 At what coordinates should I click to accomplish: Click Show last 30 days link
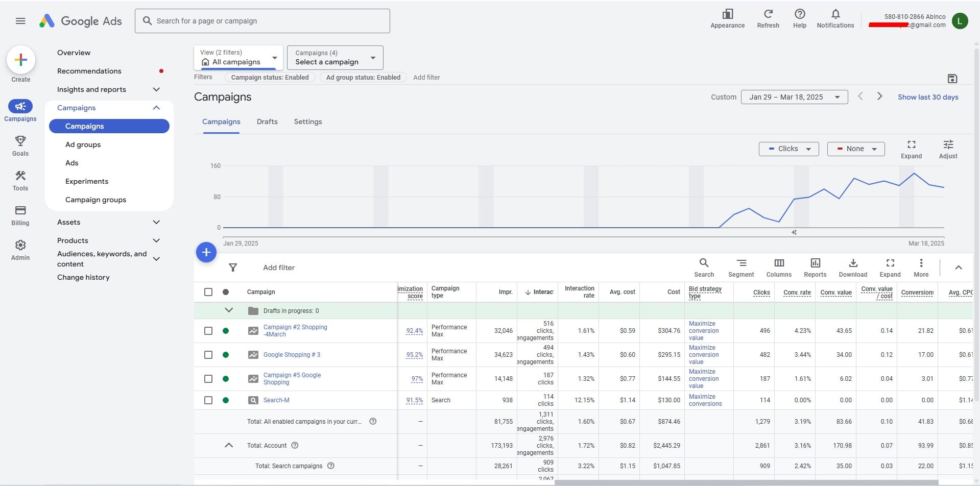(928, 97)
